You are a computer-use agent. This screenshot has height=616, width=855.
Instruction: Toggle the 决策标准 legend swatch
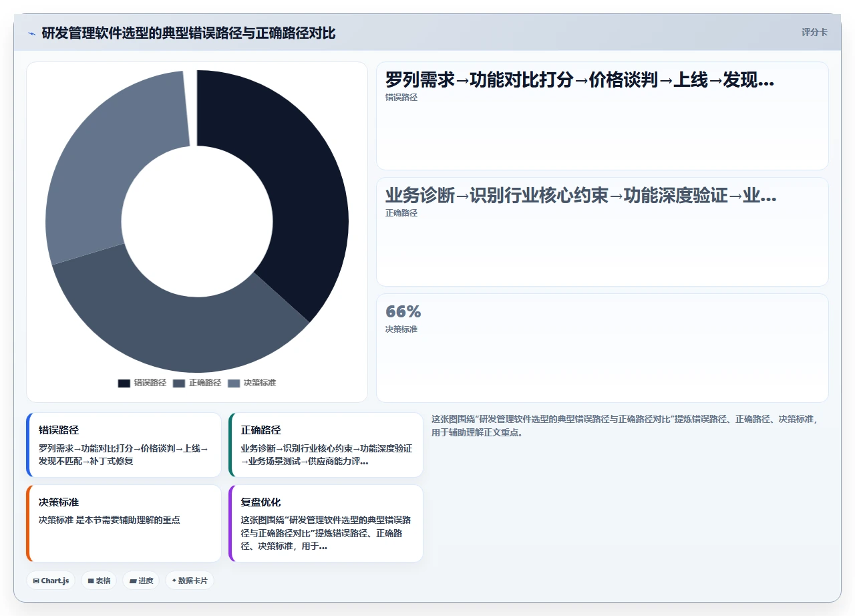(234, 383)
